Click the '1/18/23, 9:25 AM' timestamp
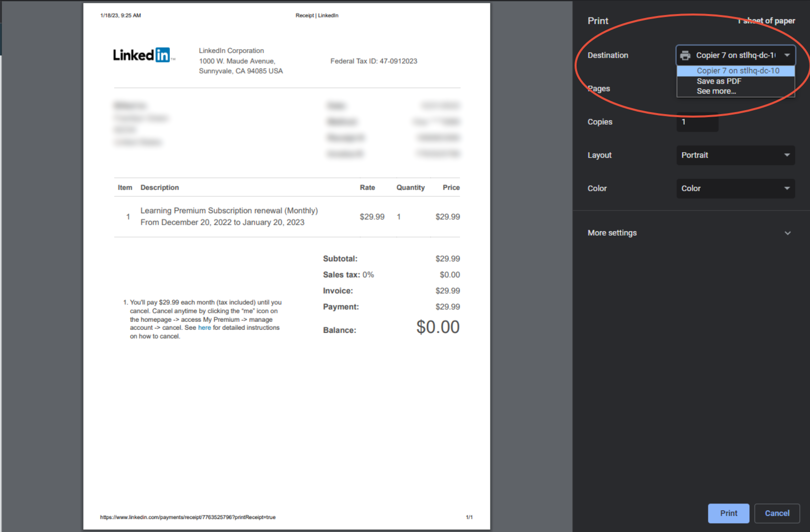The image size is (810, 532). tap(121, 16)
